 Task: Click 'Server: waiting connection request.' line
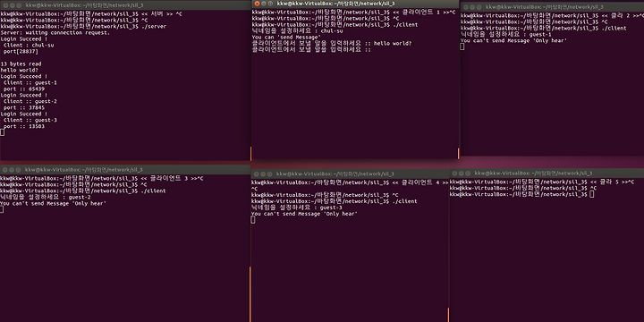(55, 32)
